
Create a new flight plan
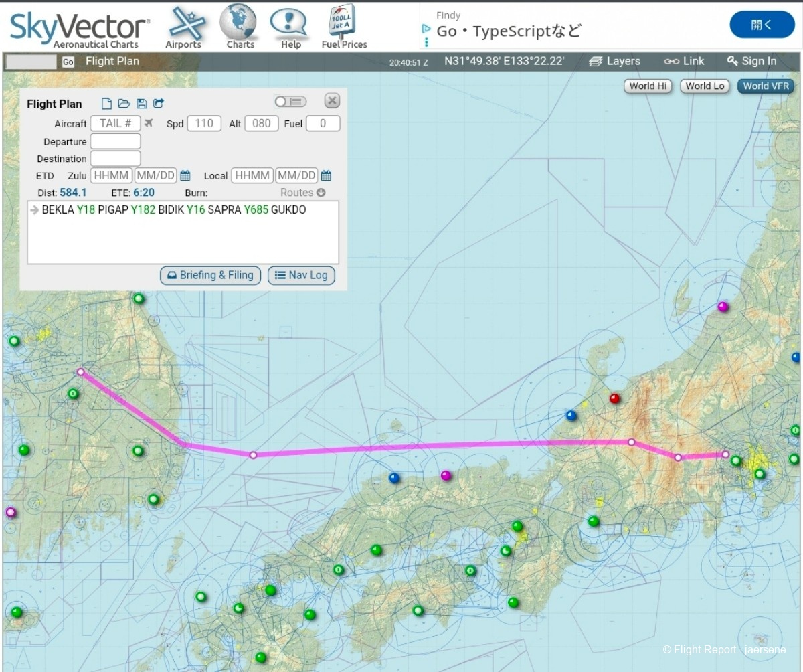(106, 104)
